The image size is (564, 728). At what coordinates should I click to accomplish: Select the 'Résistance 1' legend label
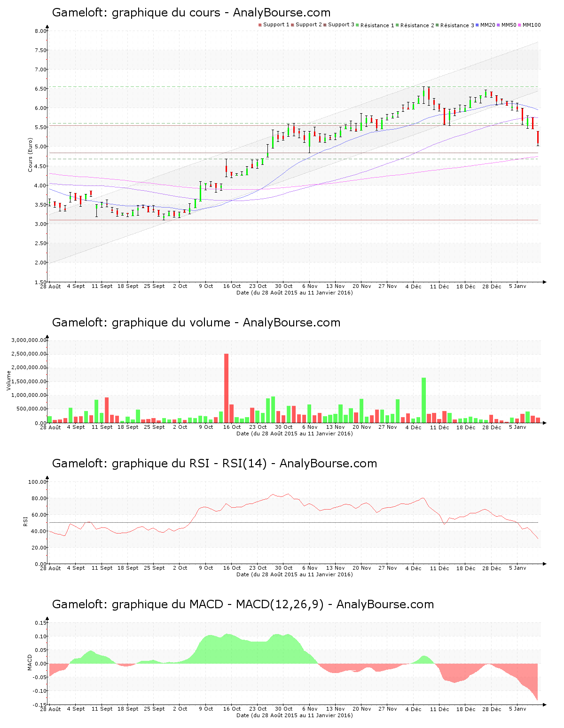click(x=377, y=25)
